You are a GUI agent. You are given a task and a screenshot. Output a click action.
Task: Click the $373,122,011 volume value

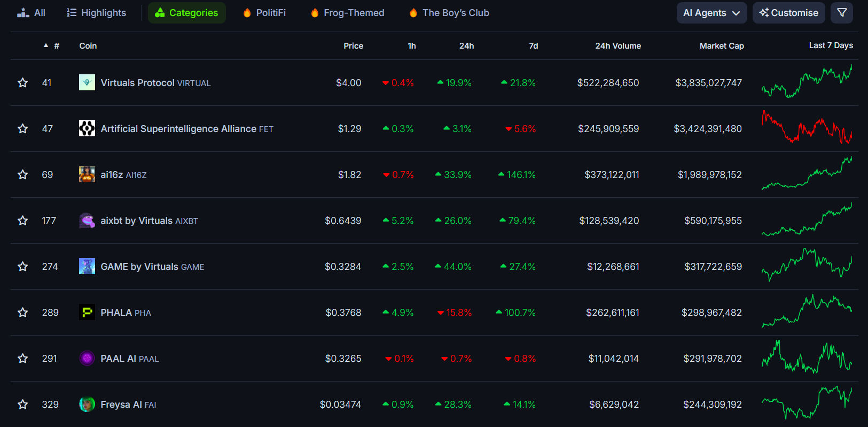pos(612,175)
